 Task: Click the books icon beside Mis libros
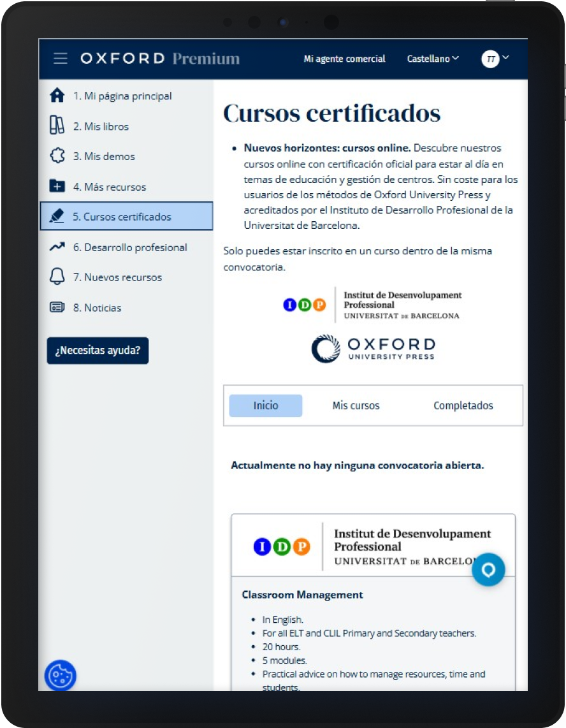click(57, 126)
